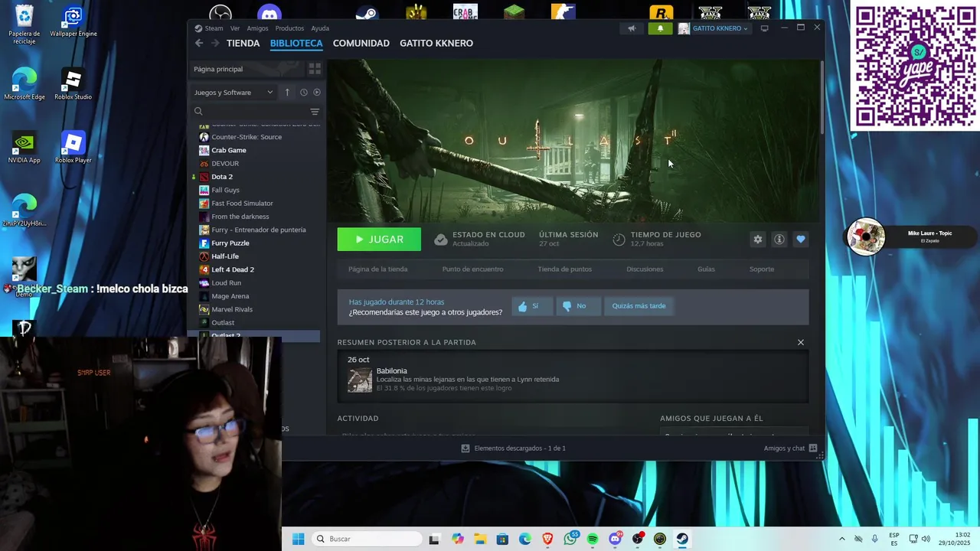Open Windows Start menu
The image size is (980, 551).
coord(299,539)
